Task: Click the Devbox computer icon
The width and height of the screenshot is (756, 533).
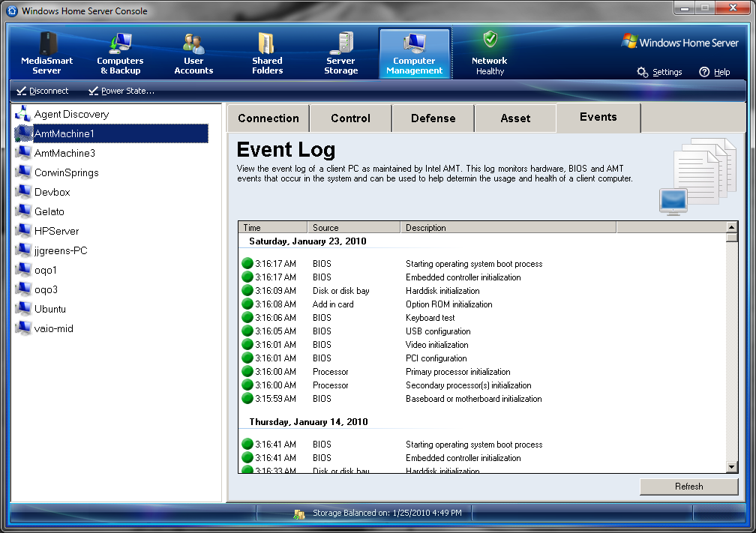Action: [22, 191]
